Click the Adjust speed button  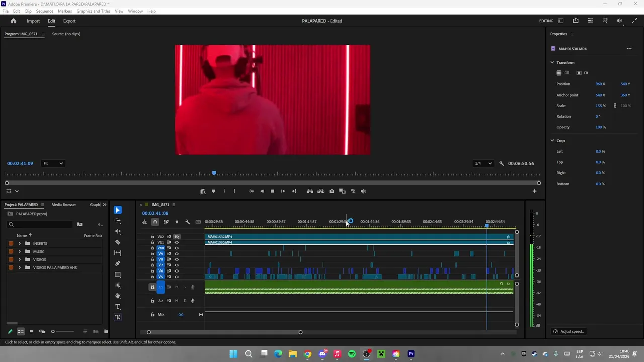[569, 332]
